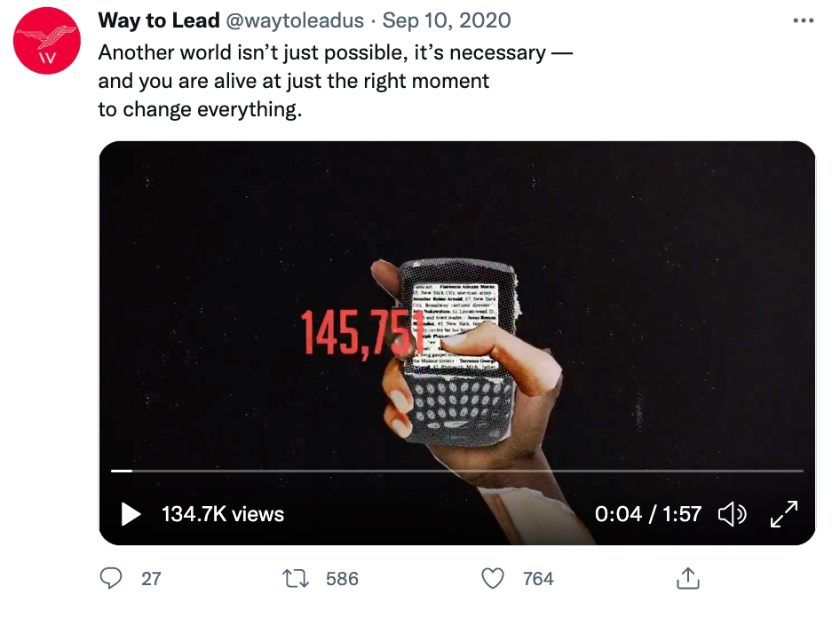Click the tweet text about another world
Image resolution: width=840 pixels, height=618 pixels.
pyautogui.click(x=334, y=82)
